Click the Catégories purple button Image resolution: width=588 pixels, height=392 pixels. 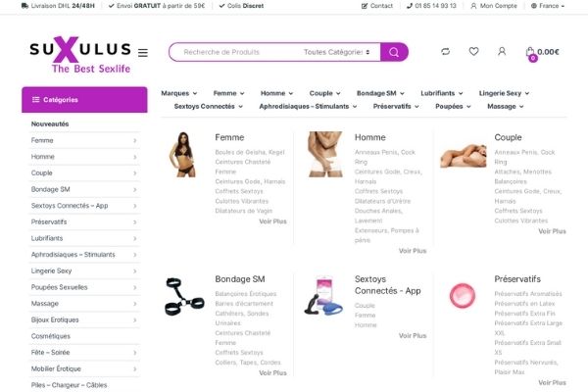pyautogui.click(x=84, y=100)
